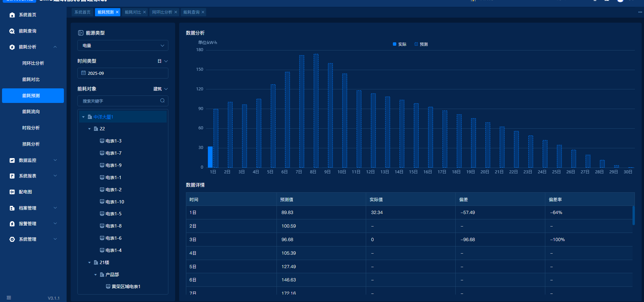This screenshot has height=302, width=644.
Task: Collapse the 中洋大厦1 tree node
Action: [84, 117]
